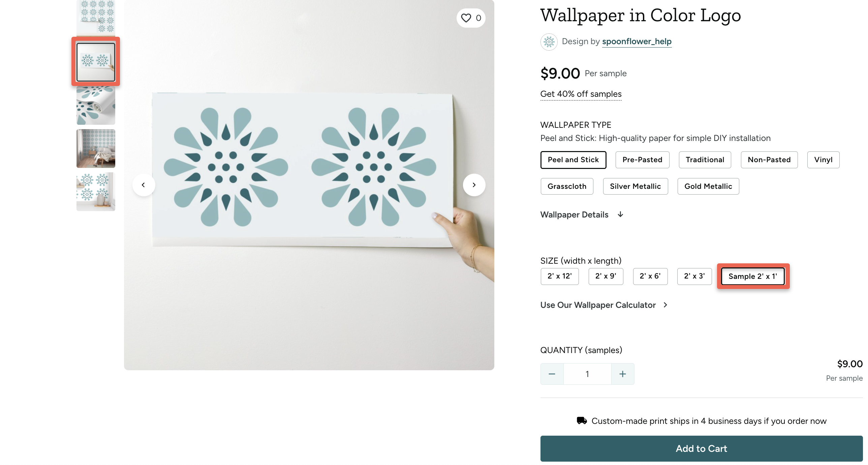The height and width of the screenshot is (465, 868).
Task: Select the Grasscloth wallpaper type
Action: pyautogui.click(x=567, y=186)
